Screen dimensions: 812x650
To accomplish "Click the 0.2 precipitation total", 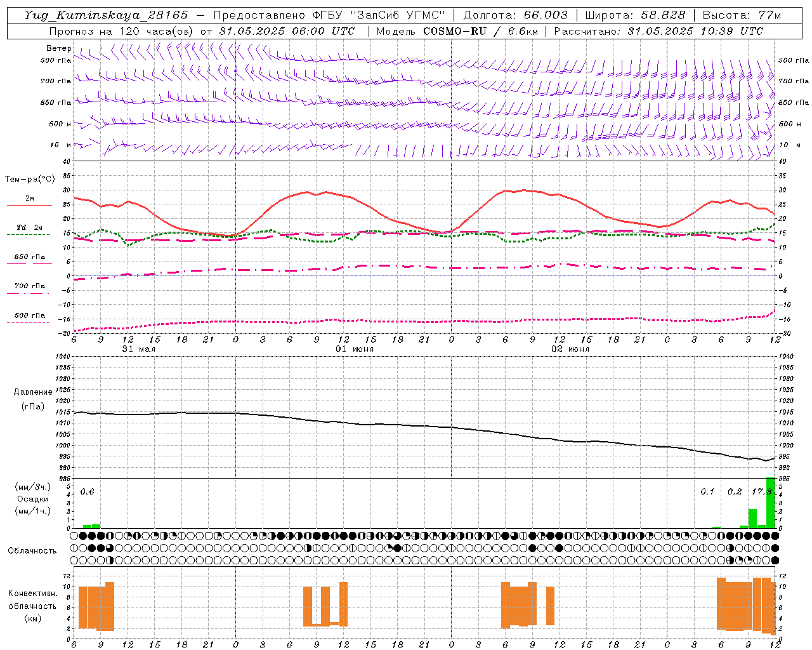I will coord(735,492).
